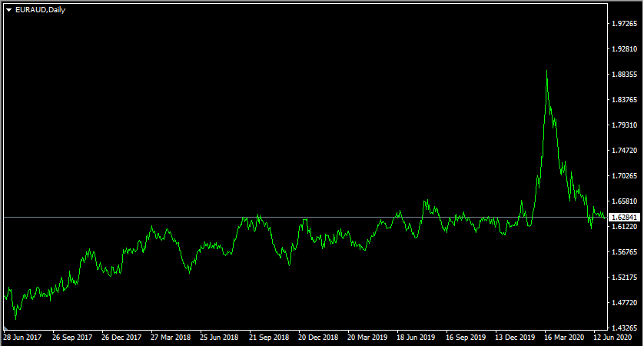Select the 27 Mar 2018 date label
The height and width of the screenshot is (346, 644).
coord(171,338)
